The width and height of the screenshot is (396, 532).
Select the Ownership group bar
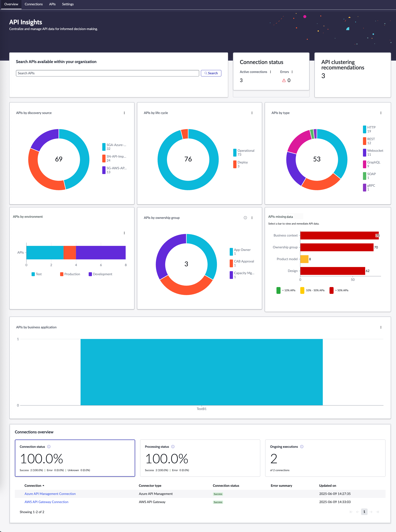337,247
